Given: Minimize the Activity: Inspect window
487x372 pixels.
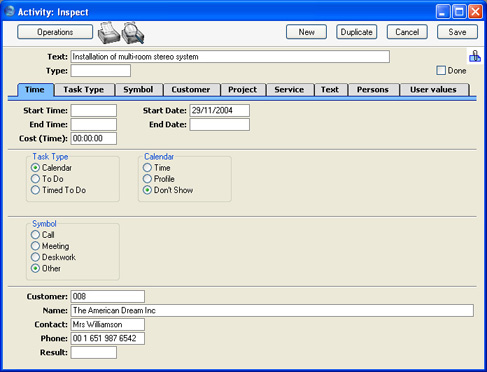Looking at the screenshot, I should (x=443, y=12).
